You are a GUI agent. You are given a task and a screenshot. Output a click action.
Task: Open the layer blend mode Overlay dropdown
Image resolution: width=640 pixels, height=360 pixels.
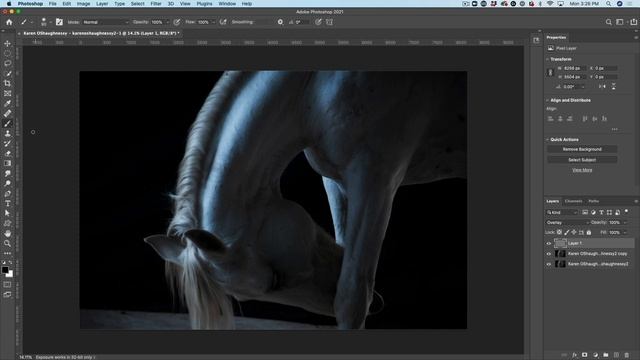click(568, 222)
